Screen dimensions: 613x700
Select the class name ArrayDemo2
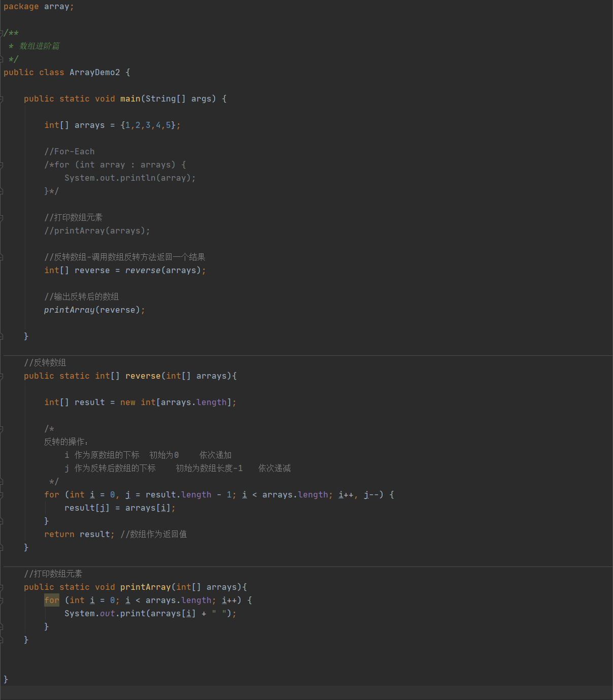pos(95,73)
